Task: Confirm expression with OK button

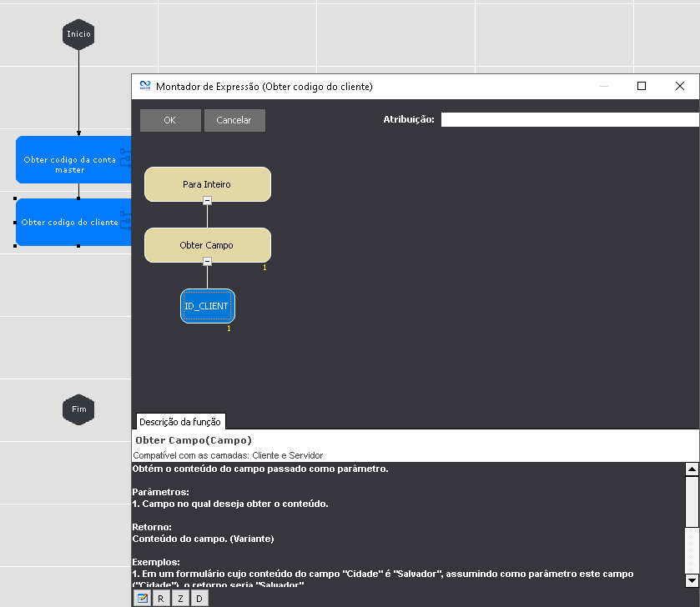Action: point(170,120)
